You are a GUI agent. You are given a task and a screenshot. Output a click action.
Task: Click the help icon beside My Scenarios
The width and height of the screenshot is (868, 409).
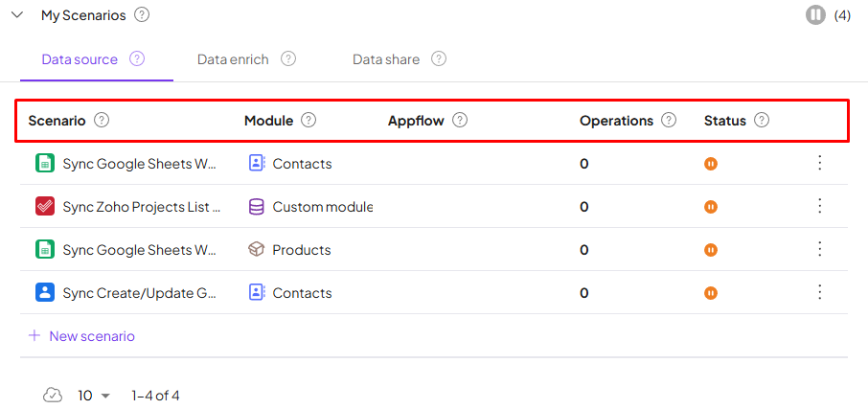point(142,15)
